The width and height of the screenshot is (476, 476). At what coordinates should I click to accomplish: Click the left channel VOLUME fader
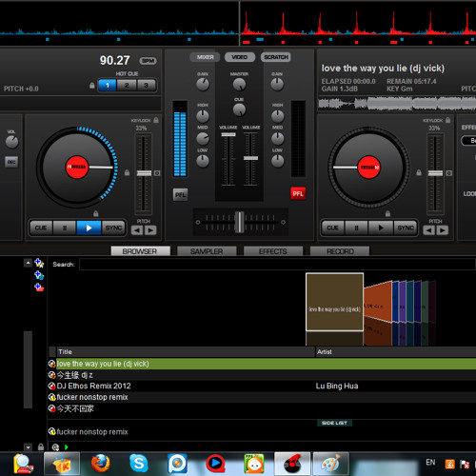pyautogui.click(x=228, y=134)
